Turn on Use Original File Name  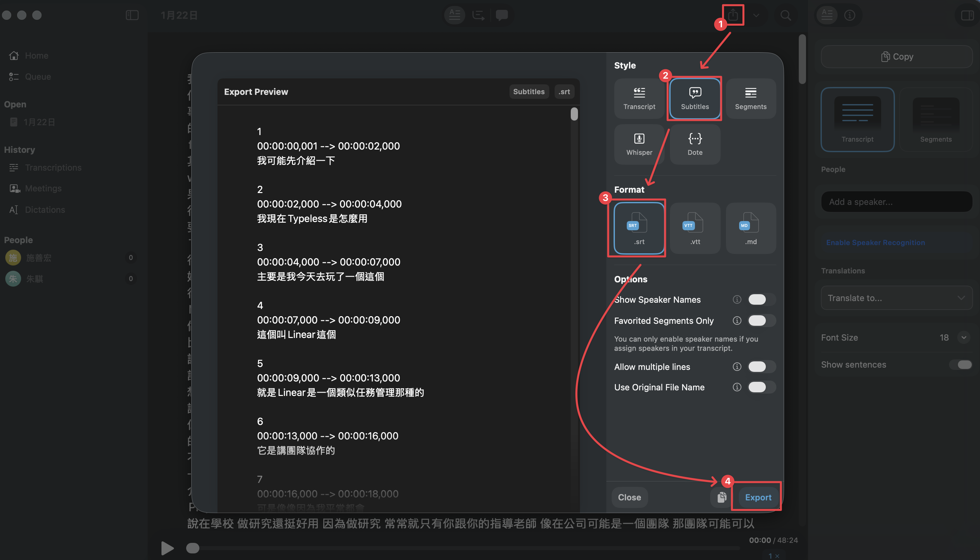761,387
